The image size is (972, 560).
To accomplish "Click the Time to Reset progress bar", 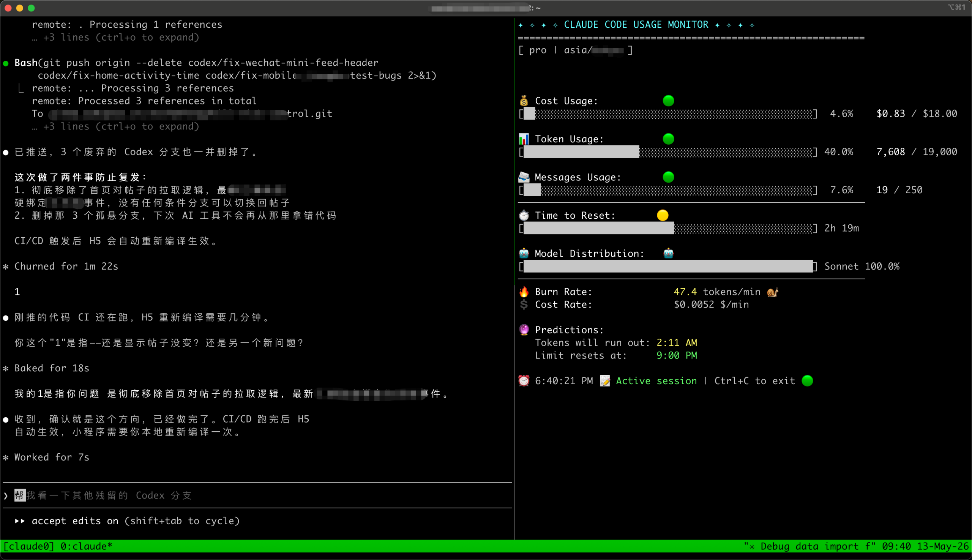I will pyautogui.click(x=668, y=229).
